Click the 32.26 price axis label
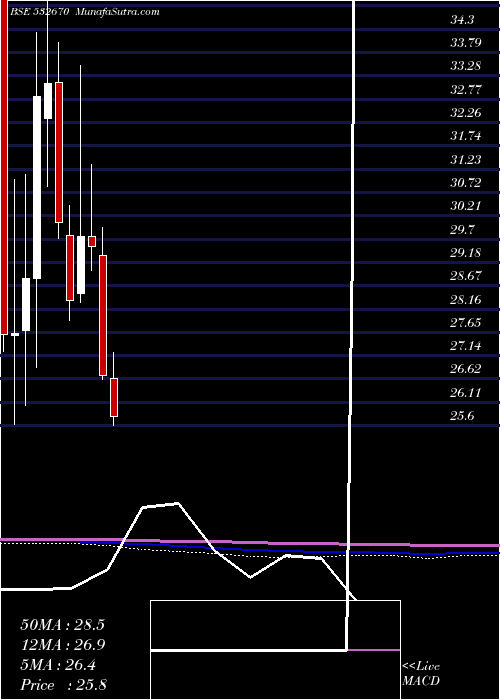Screen dimensions: 500x700 (466, 113)
